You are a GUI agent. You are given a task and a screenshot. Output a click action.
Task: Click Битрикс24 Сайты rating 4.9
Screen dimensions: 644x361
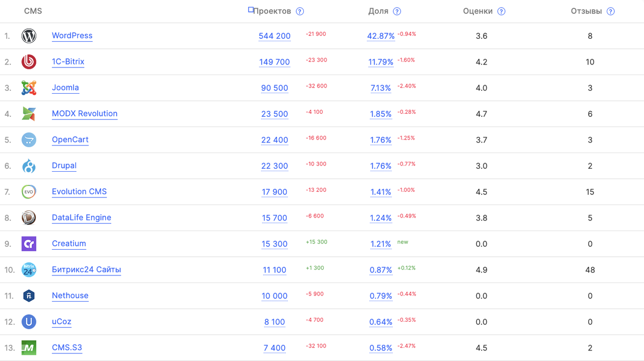[x=481, y=270]
